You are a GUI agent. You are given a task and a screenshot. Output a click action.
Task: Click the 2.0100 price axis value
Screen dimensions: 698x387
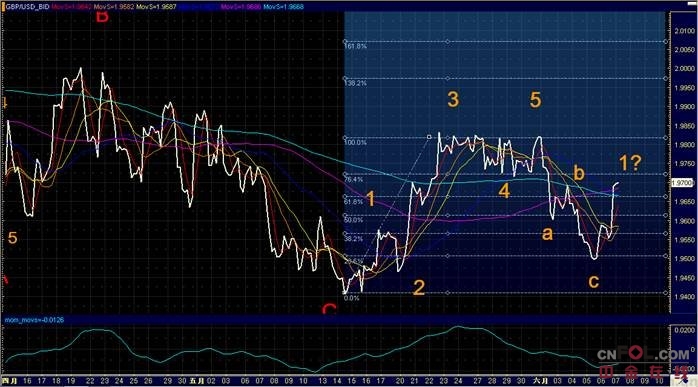pyautogui.click(x=684, y=31)
